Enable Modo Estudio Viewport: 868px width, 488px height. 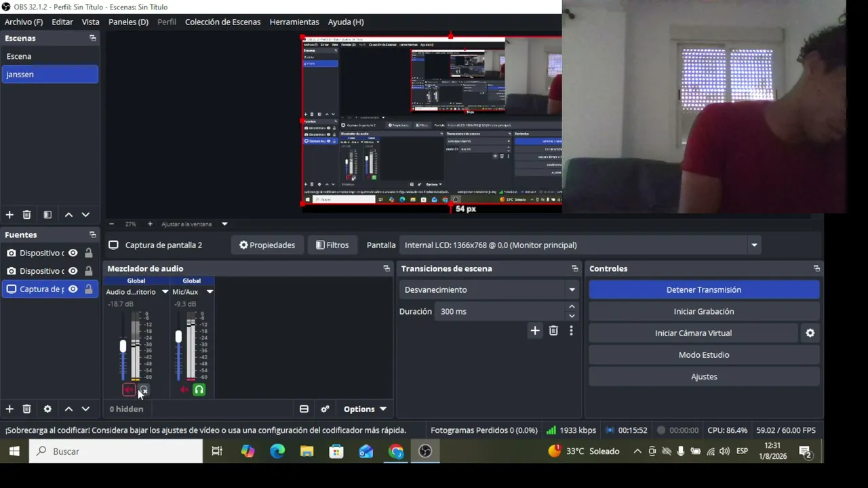pyautogui.click(x=704, y=355)
